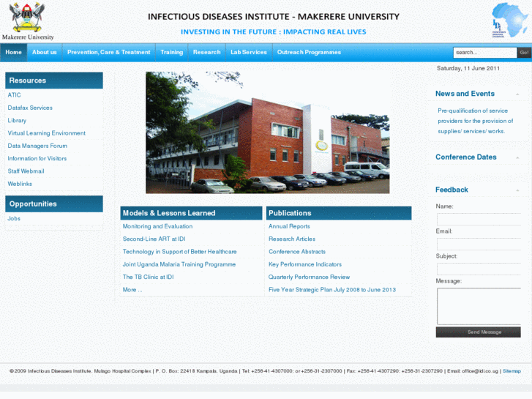This screenshot has height=399, width=532.
Task: Open the Home menu item
Action: click(14, 52)
